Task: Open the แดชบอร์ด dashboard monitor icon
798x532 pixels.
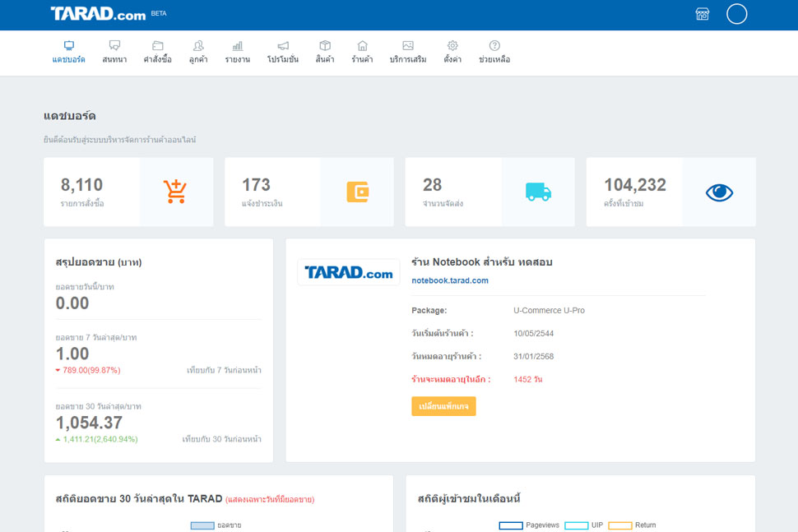Action: coord(69,46)
